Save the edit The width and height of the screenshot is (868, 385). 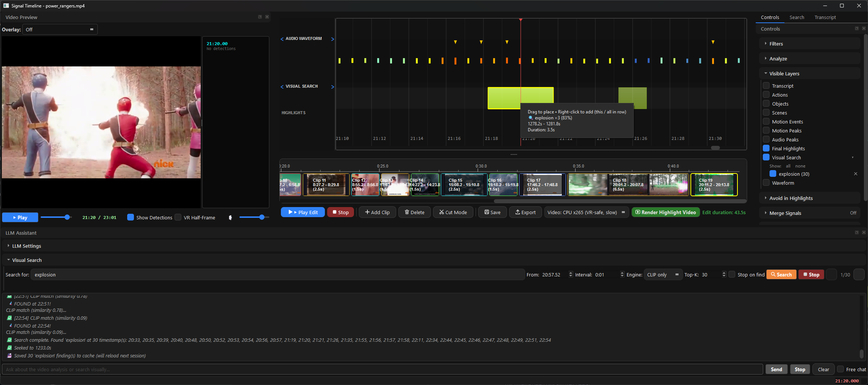492,212
